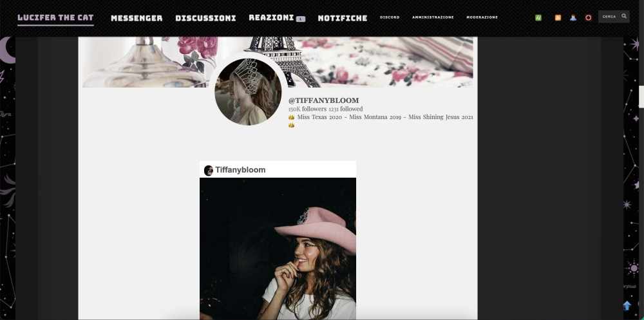Click the Lucifer The Cat site title
This screenshot has width=644, height=320.
tap(55, 17)
